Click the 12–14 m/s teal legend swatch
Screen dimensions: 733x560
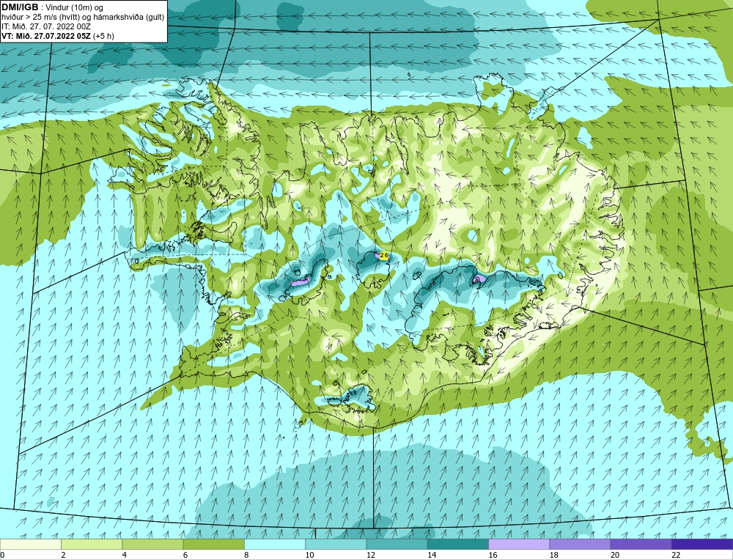pos(397,545)
